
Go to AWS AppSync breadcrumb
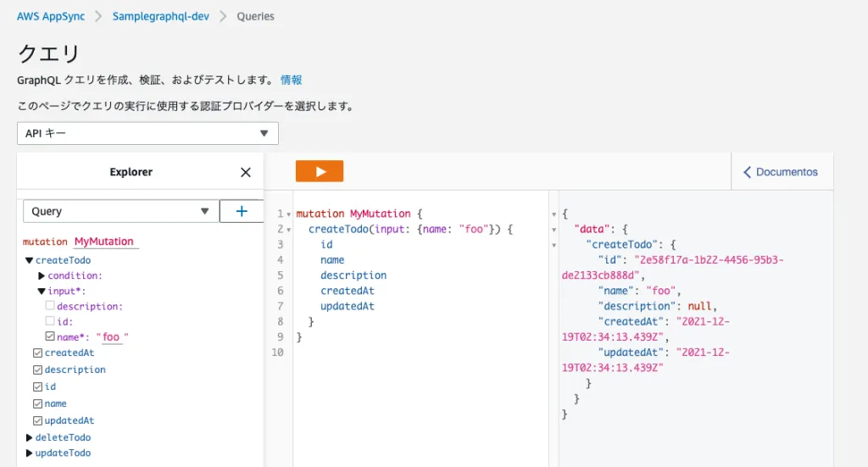coord(51,16)
